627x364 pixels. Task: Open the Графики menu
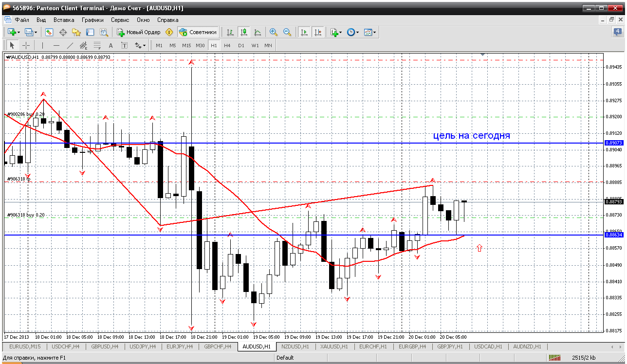click(92, 20)
